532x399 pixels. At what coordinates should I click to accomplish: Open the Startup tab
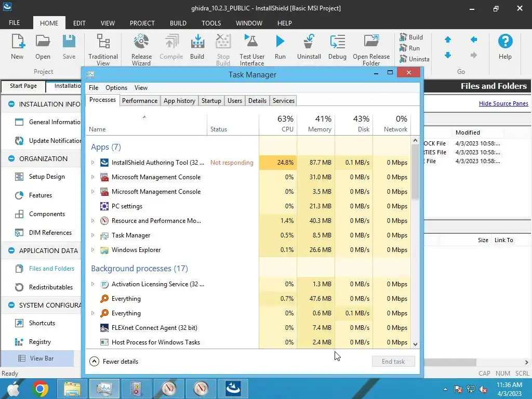pyautogui.click(x=211, y=101)
